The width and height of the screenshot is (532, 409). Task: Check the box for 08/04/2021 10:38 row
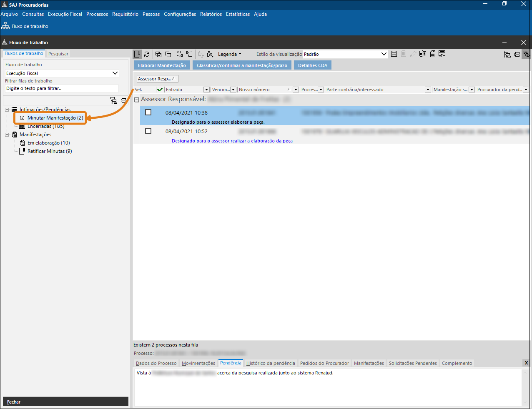tap(148, 112)
